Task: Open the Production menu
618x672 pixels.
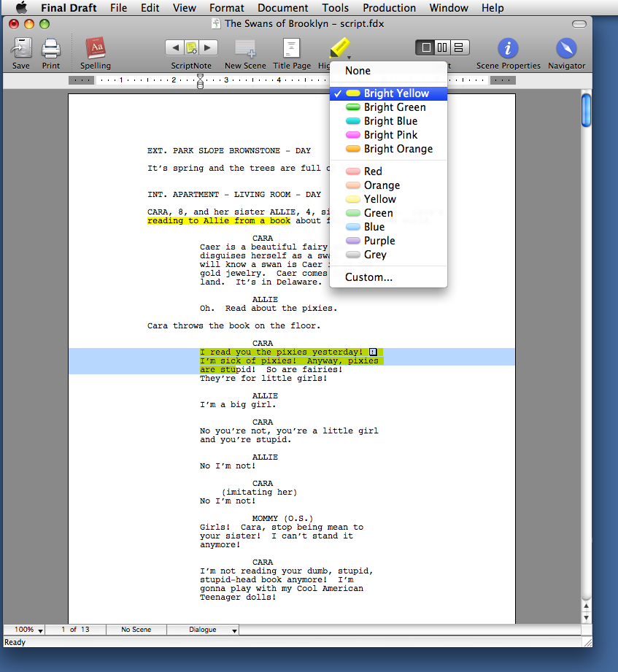Action: point(389,8)
